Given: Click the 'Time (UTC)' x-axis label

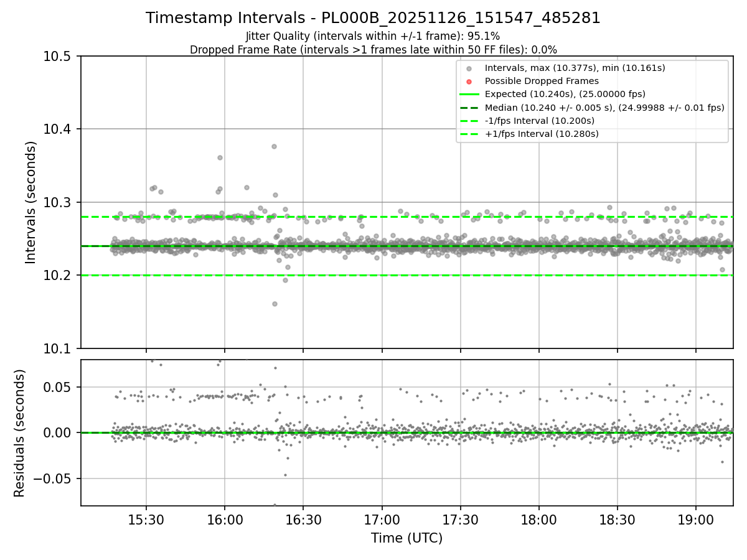Looking at the screenshot, I should tap(406, 538).
